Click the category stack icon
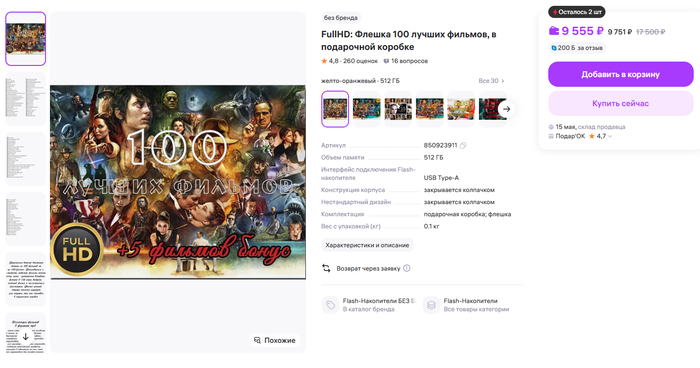 (431, 305)
